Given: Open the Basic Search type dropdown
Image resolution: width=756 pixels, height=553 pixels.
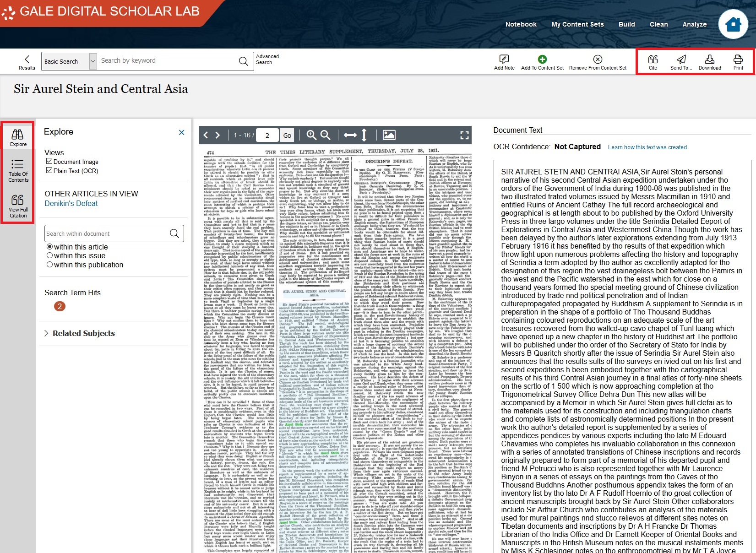Looking at the screenshot, I should [x=92, y=61].
